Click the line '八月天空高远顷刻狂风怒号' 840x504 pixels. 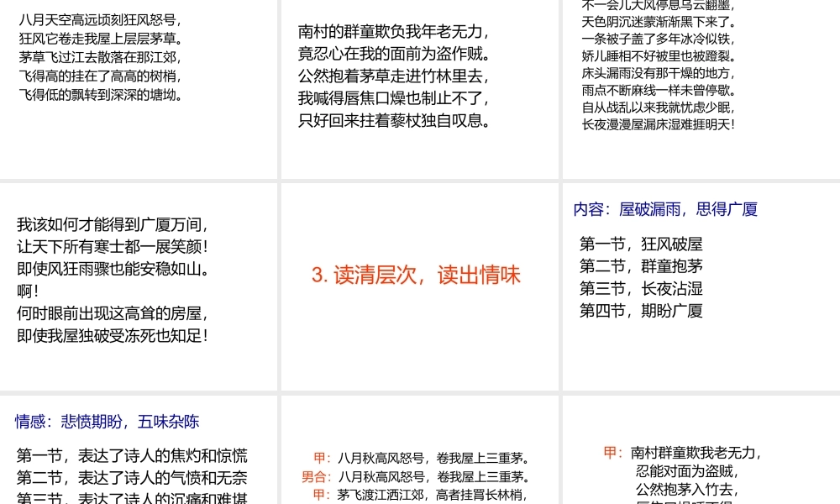coord(101,20)
